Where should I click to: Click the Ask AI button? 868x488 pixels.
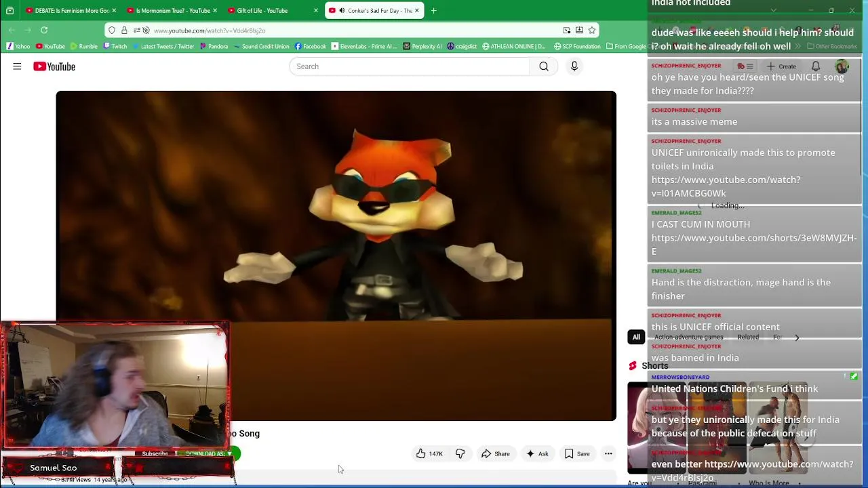[x=537, y=454]
